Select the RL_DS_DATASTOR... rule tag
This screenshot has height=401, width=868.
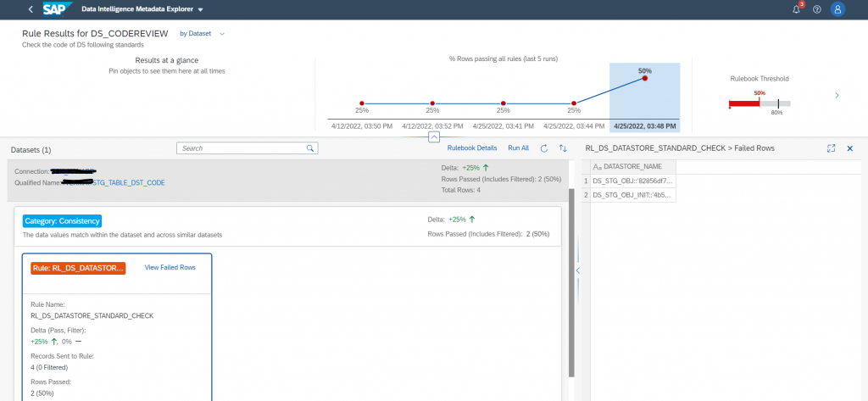(78, 268)
